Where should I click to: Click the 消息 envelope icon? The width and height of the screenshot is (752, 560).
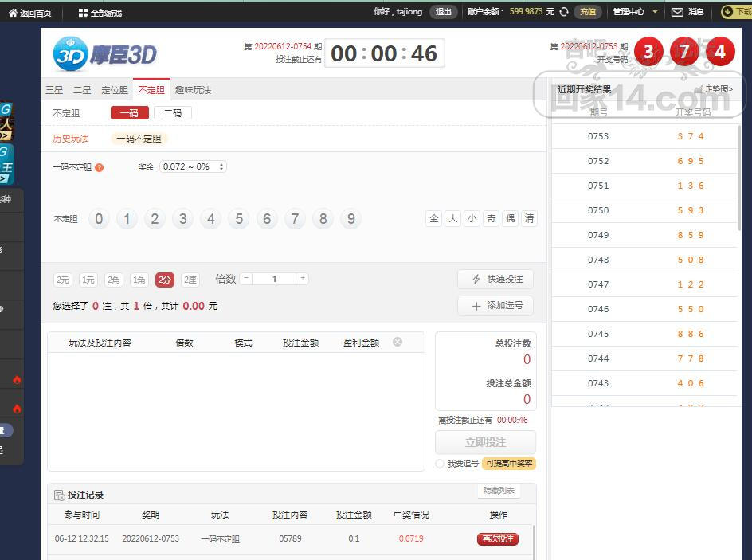pyautogui.click(x=678, y=12)
